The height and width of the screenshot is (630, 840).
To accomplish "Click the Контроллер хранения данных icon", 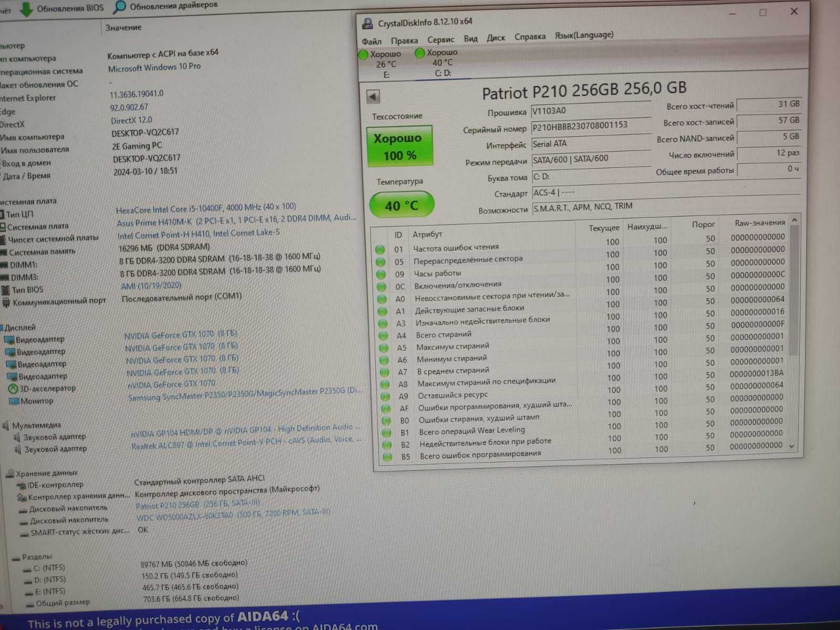I will 22,497.
